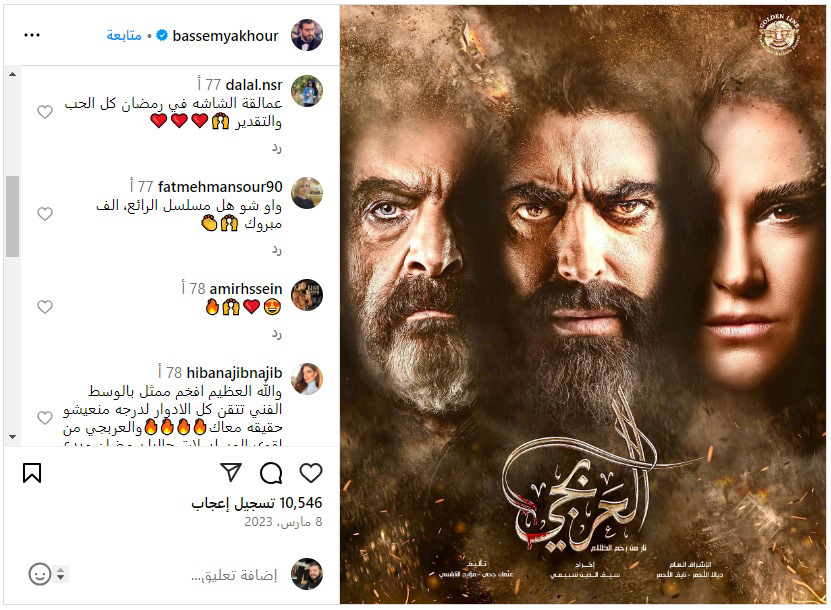Reply to amirhssein's comment
831x610 pixels.
(277, 334)
